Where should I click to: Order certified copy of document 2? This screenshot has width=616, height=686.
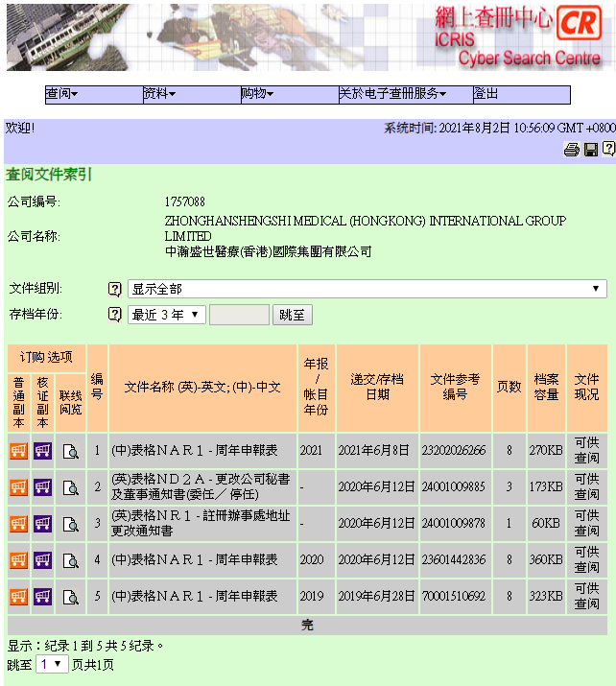click(x=43, y=487)
